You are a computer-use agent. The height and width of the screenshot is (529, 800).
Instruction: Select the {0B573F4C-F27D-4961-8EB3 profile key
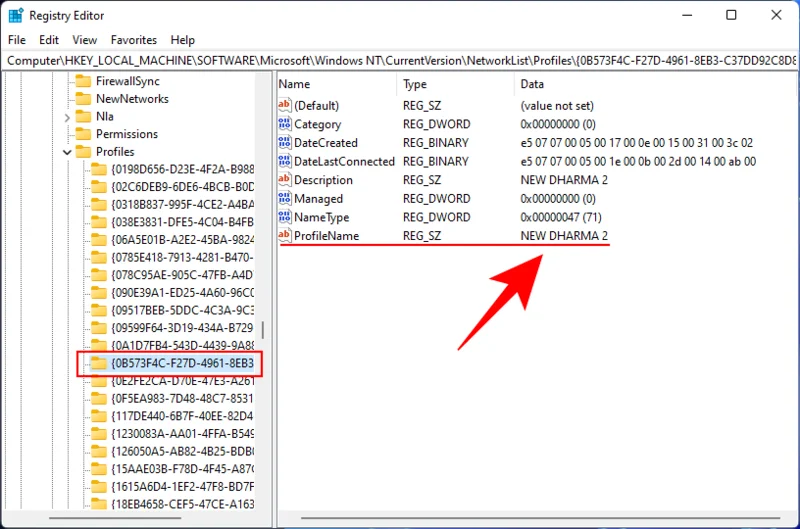pos(182,363)
